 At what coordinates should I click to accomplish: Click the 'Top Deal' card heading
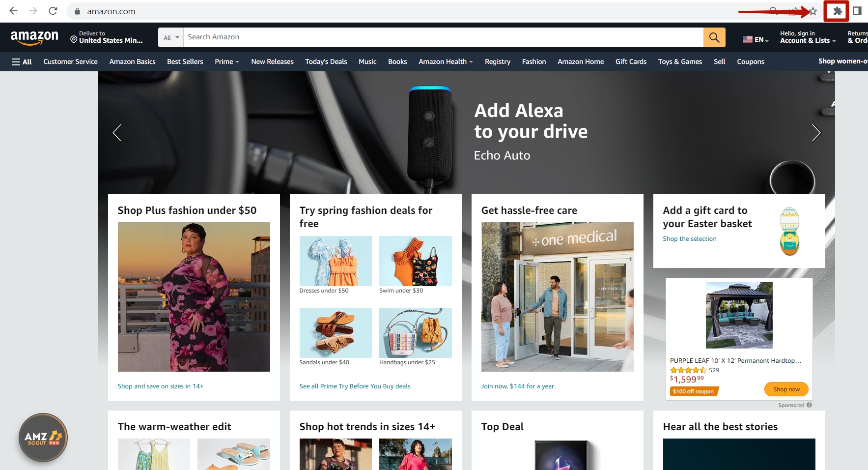pos(503,427)
